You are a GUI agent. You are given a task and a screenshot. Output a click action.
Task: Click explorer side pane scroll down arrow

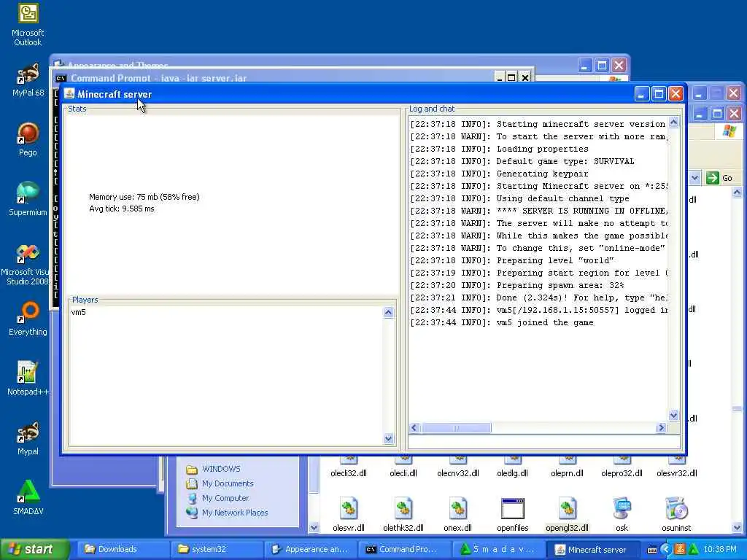coord(314,527)
